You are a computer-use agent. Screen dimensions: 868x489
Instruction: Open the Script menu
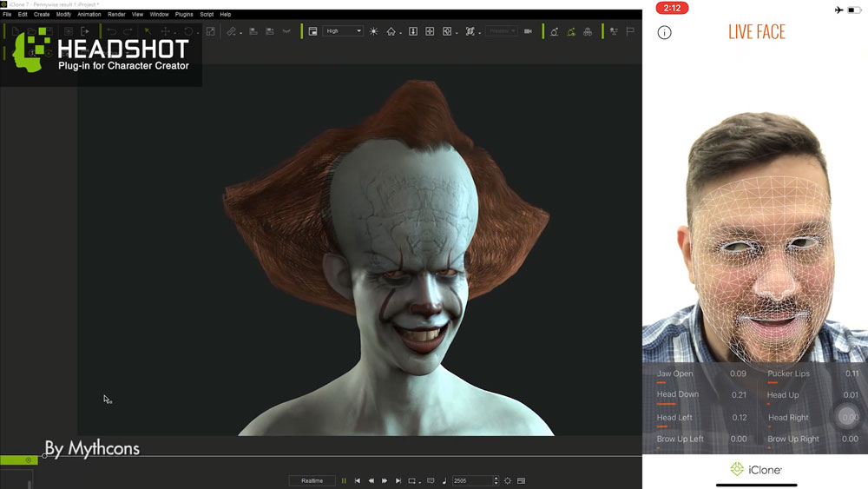click(x=207, y=15)
